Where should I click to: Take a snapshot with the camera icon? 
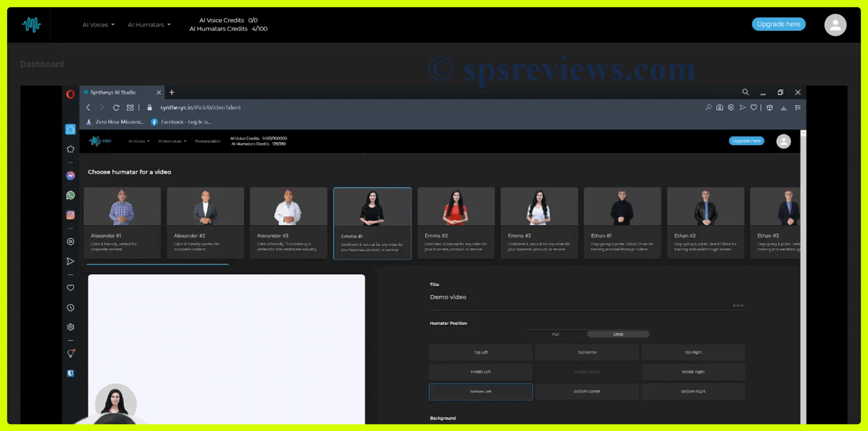pyautogui.click(x=719, y=107)
